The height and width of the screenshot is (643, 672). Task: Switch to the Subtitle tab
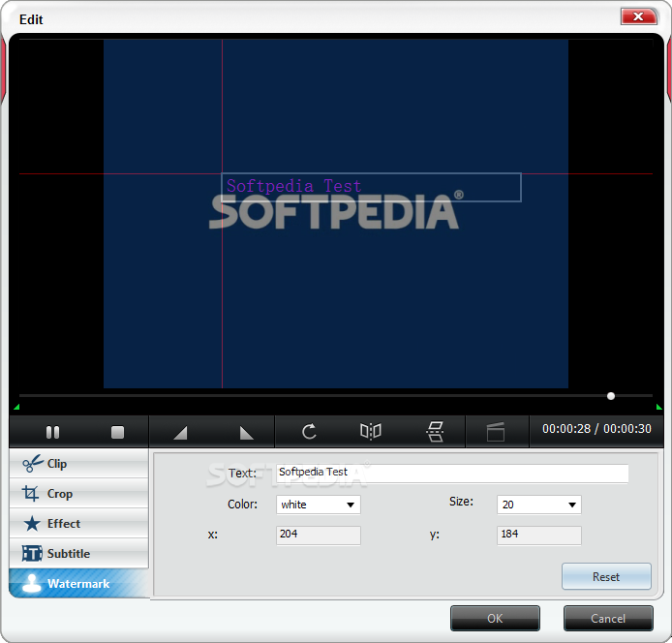click(78, 554)
